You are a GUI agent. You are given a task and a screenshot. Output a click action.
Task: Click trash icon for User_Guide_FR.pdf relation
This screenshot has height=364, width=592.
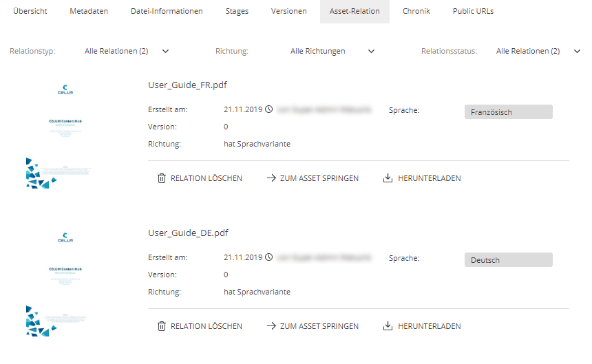pos(162,178)
